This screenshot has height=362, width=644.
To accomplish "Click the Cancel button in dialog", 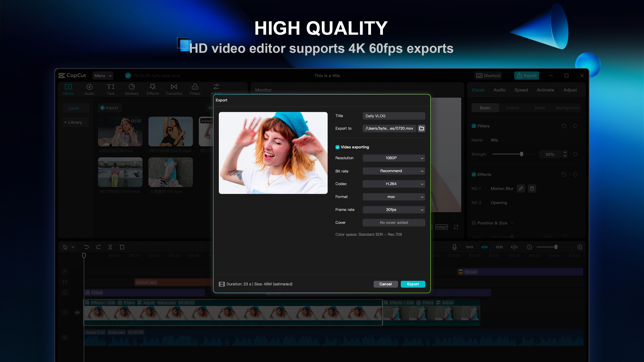I will (x=385, y=284).
